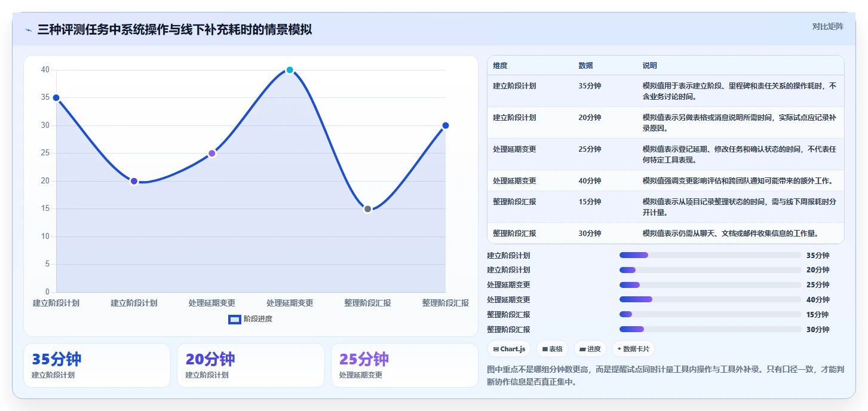Open the 35分钟 建立阶段计划 stat card
868x411 pixels.
pos(97,365)
